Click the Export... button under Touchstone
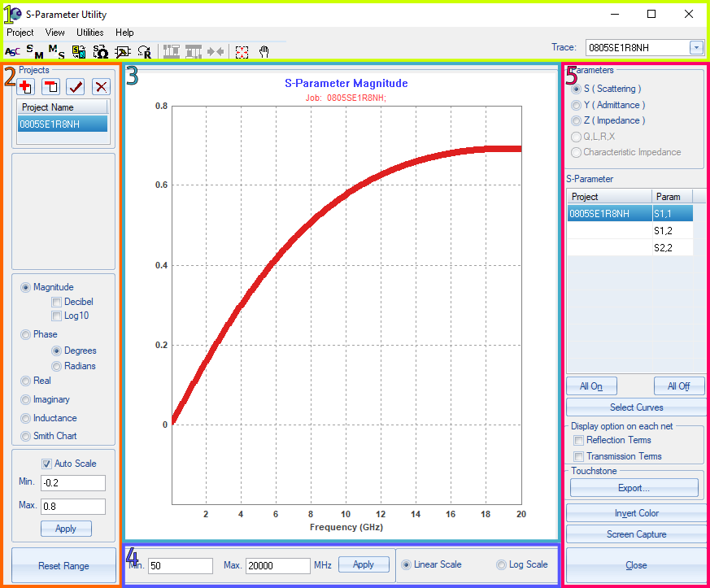 tap(634, 488)
